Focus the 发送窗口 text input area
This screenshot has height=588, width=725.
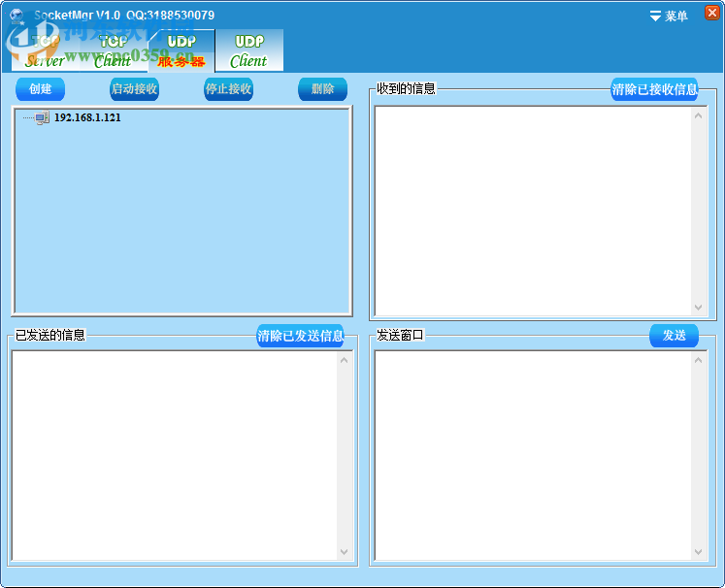[x=533, y=456]
